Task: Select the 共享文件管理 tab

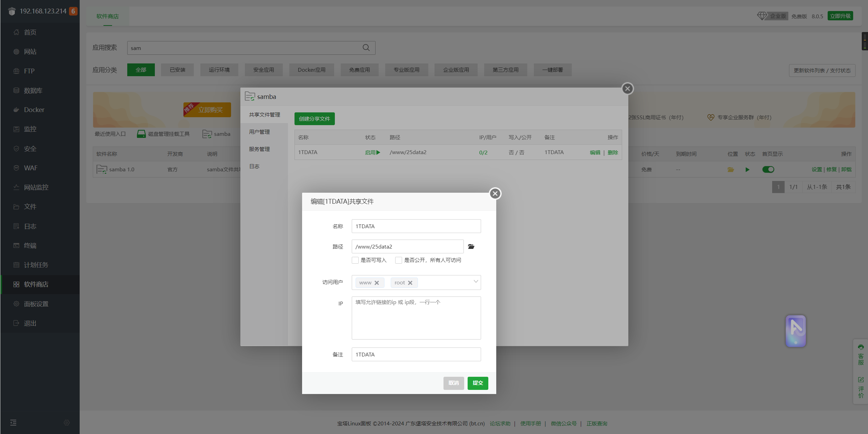Action: (264, 114)
